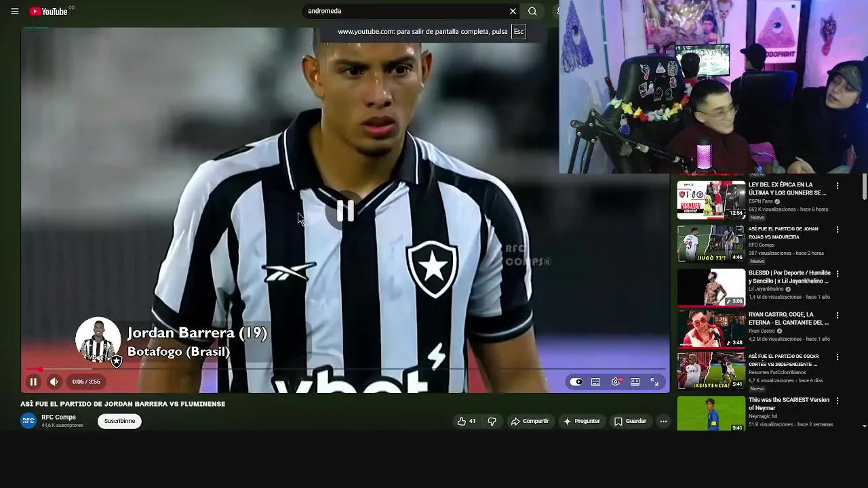Open title 'This was the SCARIEST Version of Neymar'
Screen dimensions: 868x488
pyautogui.click(x=789, y=404)
